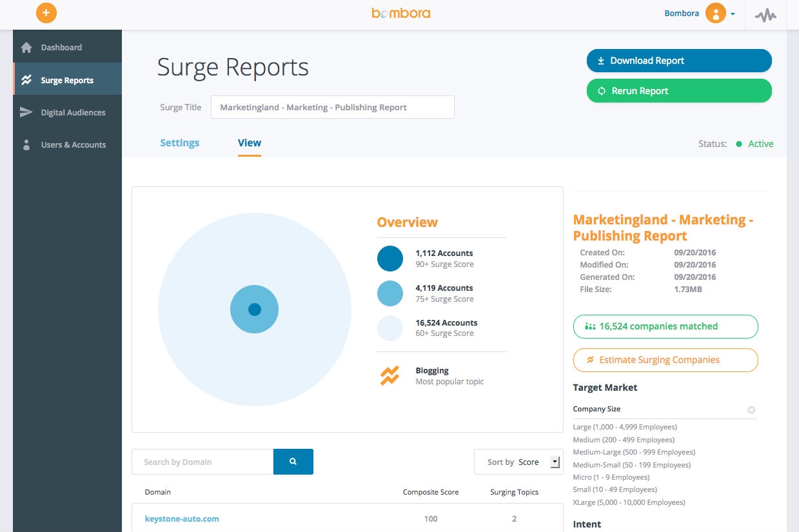Click the rerun refresh icon
The width and height of the screenshot is (799, 532).
tap(602, 91)
